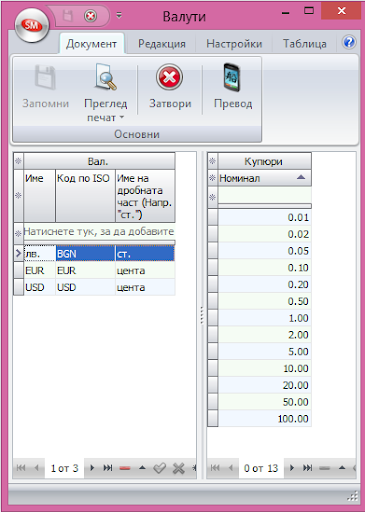The image size is (365, 512).
Task: Click the Номинал column sort header
Action: 264,178
